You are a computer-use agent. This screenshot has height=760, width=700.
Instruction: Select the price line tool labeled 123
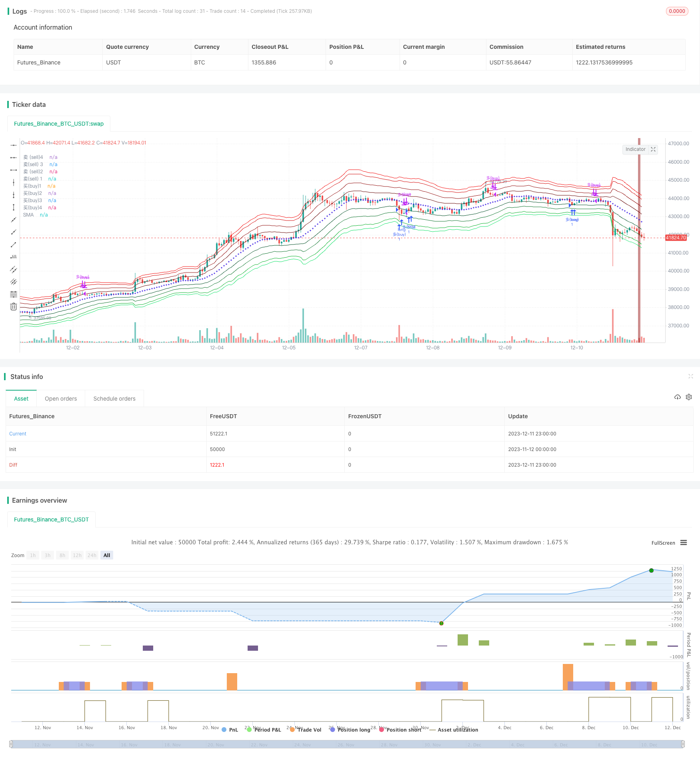pyautogui.click(x=14, y=257)
